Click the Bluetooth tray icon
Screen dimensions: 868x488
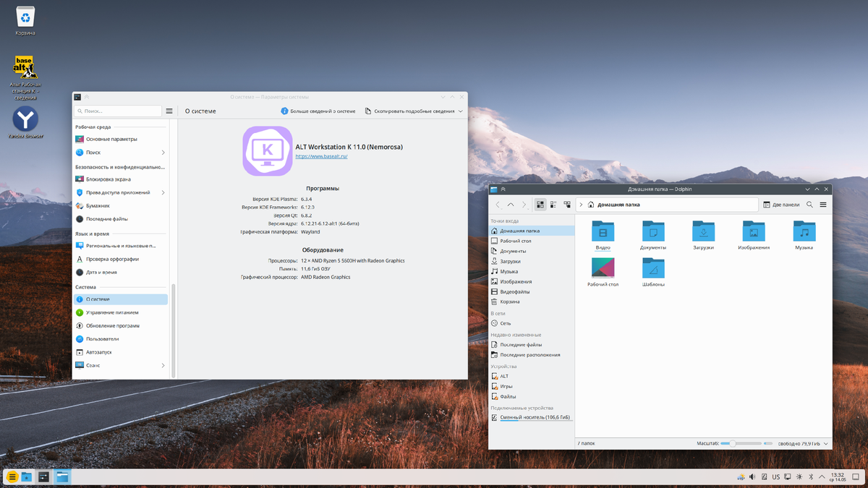(811, 477)
